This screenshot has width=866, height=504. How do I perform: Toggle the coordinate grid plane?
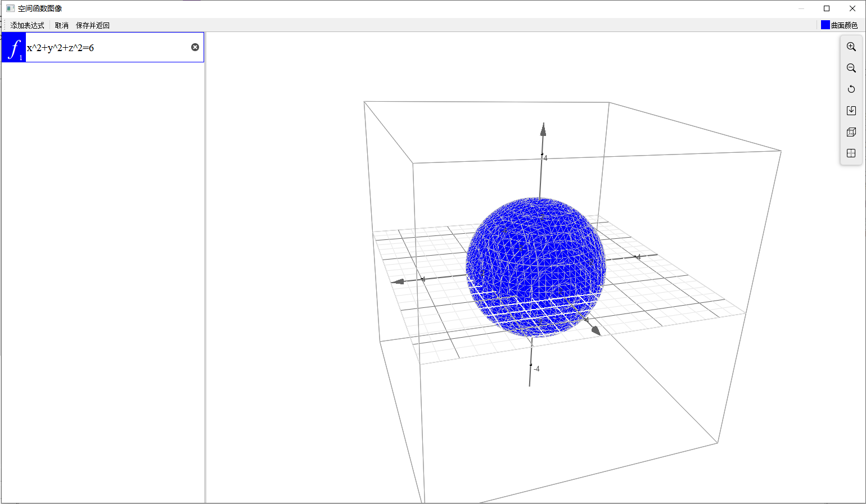click(851, 153)
